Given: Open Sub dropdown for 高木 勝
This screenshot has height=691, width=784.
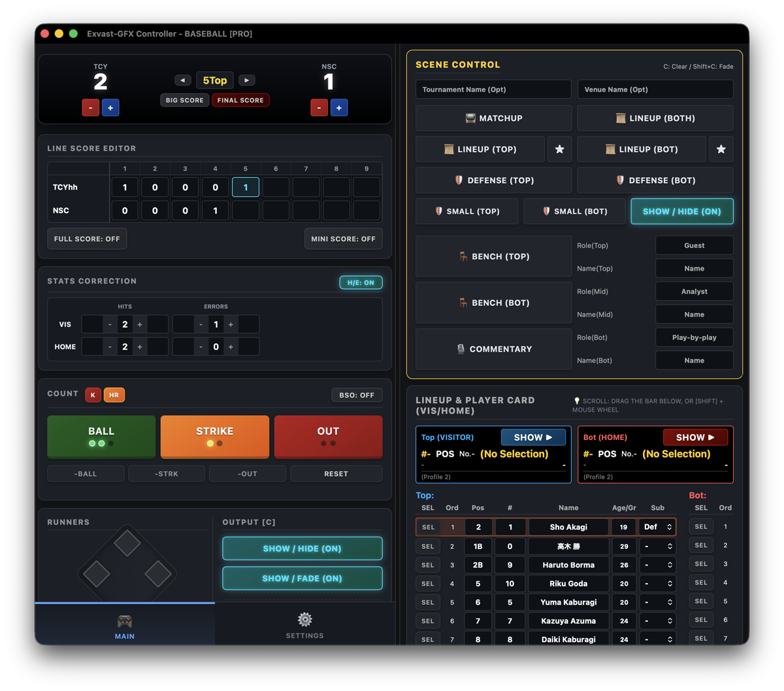Looking at the screenshot, I should click(657, 546).
